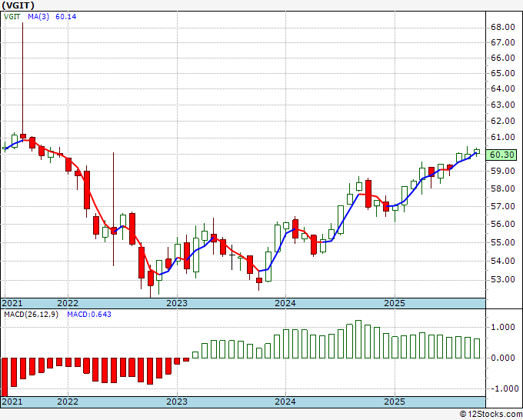Click the 67.00 price axis label

[503, 42]
